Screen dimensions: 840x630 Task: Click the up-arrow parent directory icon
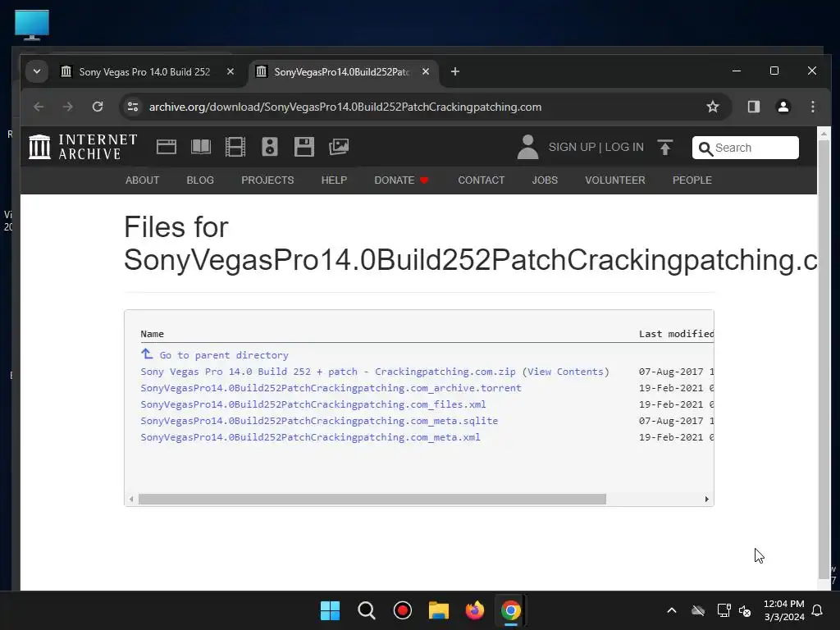pos(147,354)
